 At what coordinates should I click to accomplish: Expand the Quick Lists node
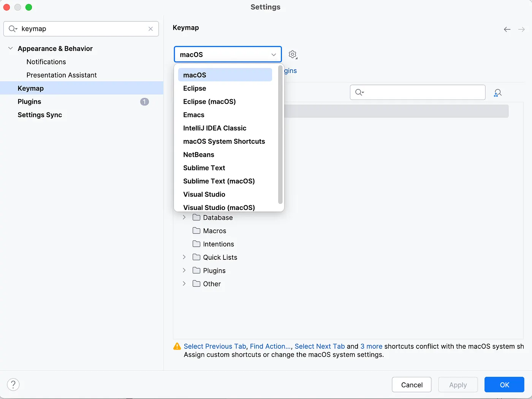[x=184, y=257]
